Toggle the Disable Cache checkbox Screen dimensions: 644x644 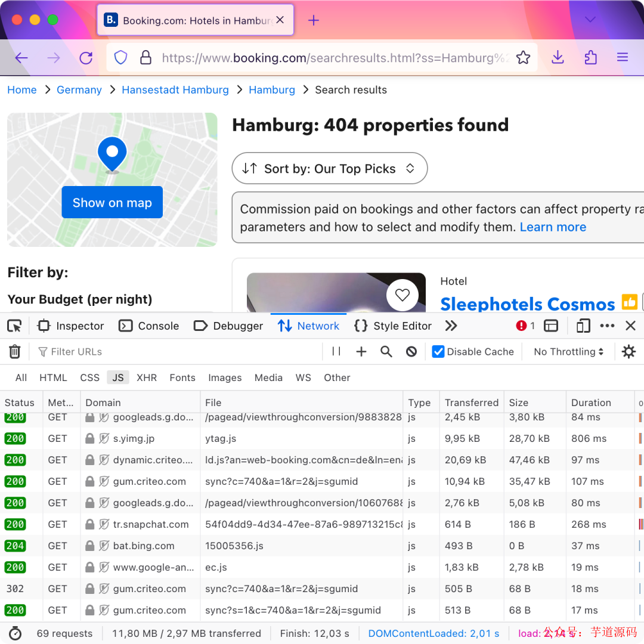pyautogui.click(x=438, y=352)
